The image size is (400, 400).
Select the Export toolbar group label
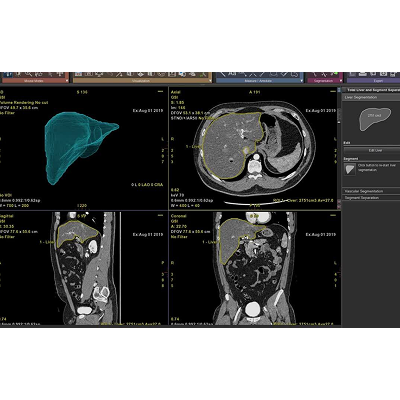(378, 81)
